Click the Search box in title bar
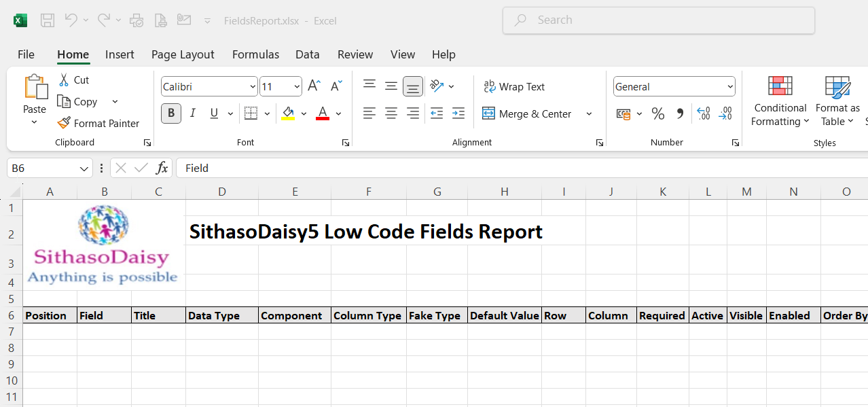Viewport: 868px width, 407px height. 658,20
